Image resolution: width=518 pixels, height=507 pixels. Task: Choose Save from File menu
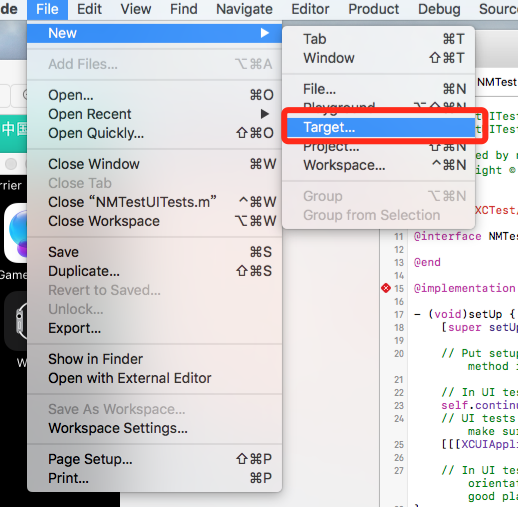coord(154,252)
